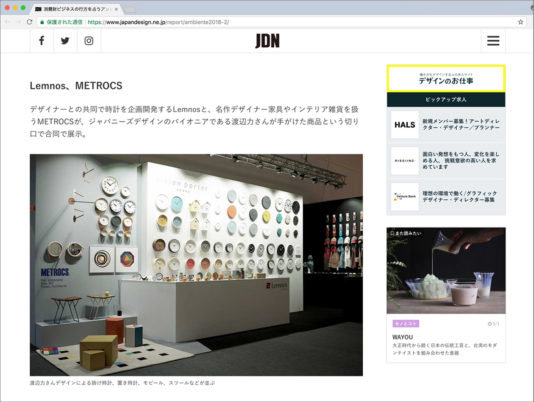This screenshot has height=402, width=534.
Task: Click the Lemnos booth exhibition photo
Action: (196, 265)
